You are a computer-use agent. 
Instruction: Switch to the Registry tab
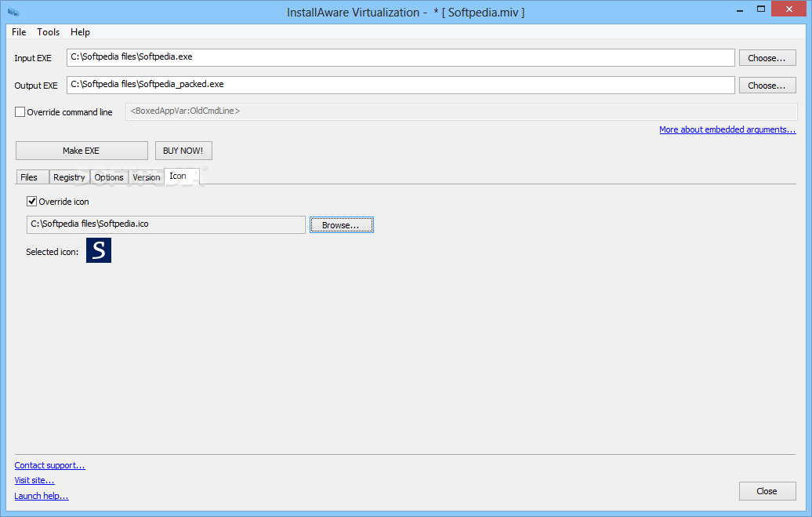(x=70, y=177)
